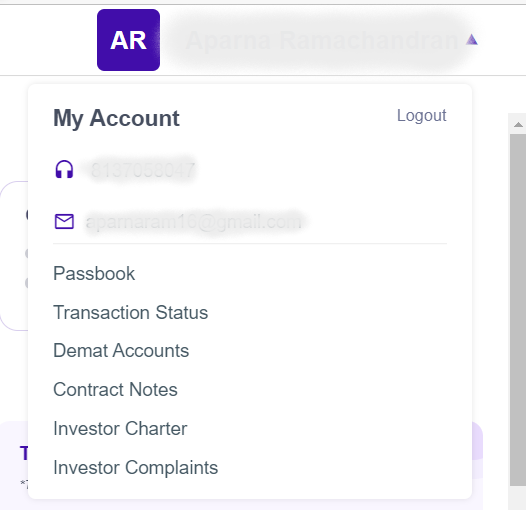The height and width of the screenshot is (510, 526).
Task: Open Contract Notes
Action: tap(115, 390)
